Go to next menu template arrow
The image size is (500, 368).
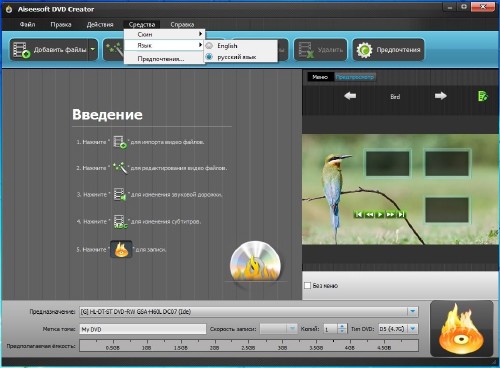[441, 96]
